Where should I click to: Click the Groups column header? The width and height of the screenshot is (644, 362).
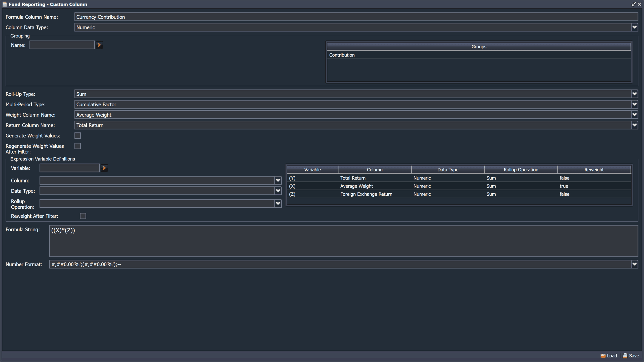click(479, 47)
